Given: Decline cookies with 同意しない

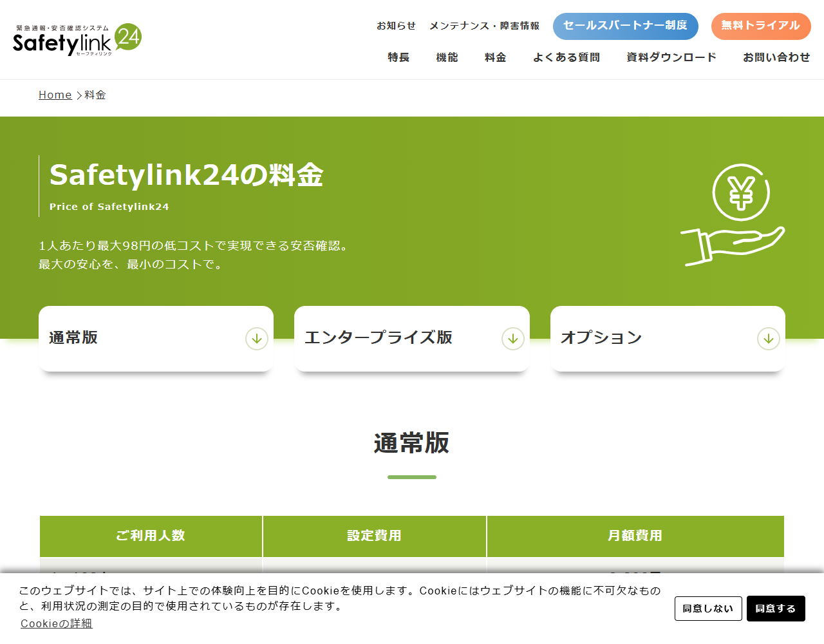Looking at the screenshot, I should click(708, 609).
